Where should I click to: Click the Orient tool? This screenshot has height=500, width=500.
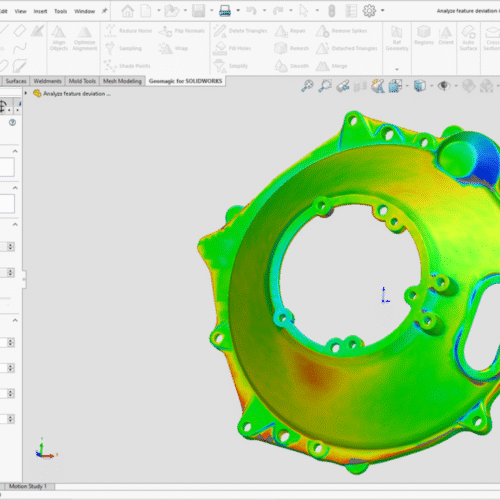click(x=446, y=35)
